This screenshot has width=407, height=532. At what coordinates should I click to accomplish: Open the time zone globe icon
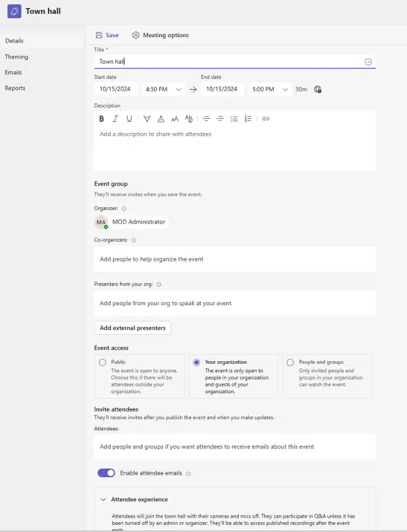[x=318, y=89]
